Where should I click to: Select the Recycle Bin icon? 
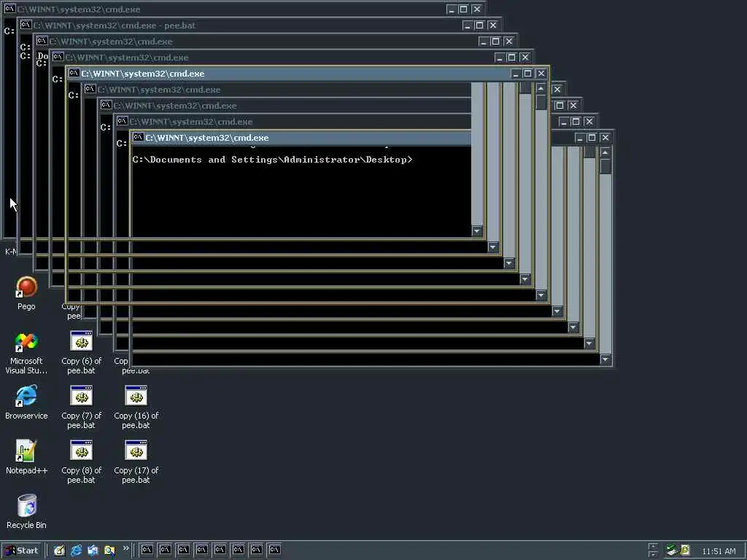pyautogui.click(x=26, y=512)
